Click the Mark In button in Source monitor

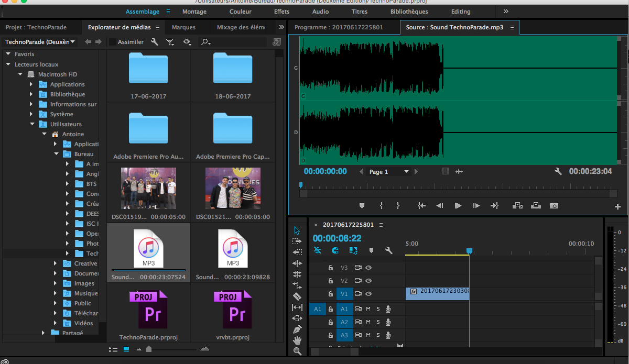coord(381,206)
